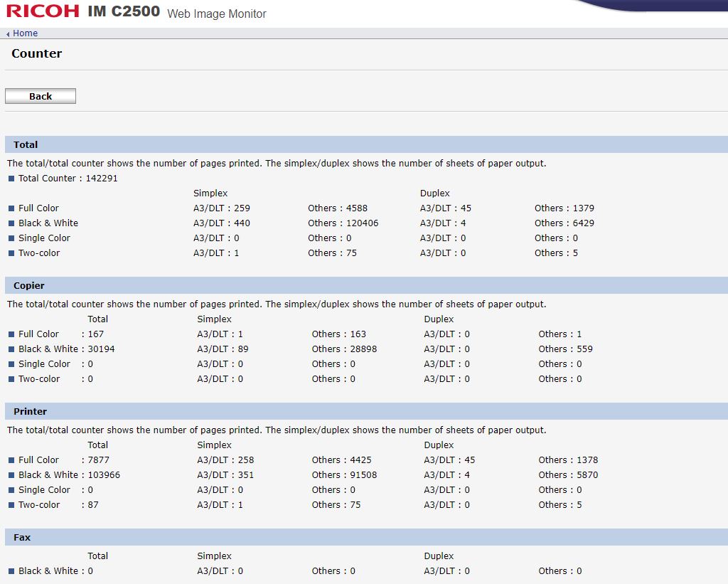Select A3/DLT : 89 in Copier section
The image size is (728, 584).
pyautogui.click(x=223, y=349)
